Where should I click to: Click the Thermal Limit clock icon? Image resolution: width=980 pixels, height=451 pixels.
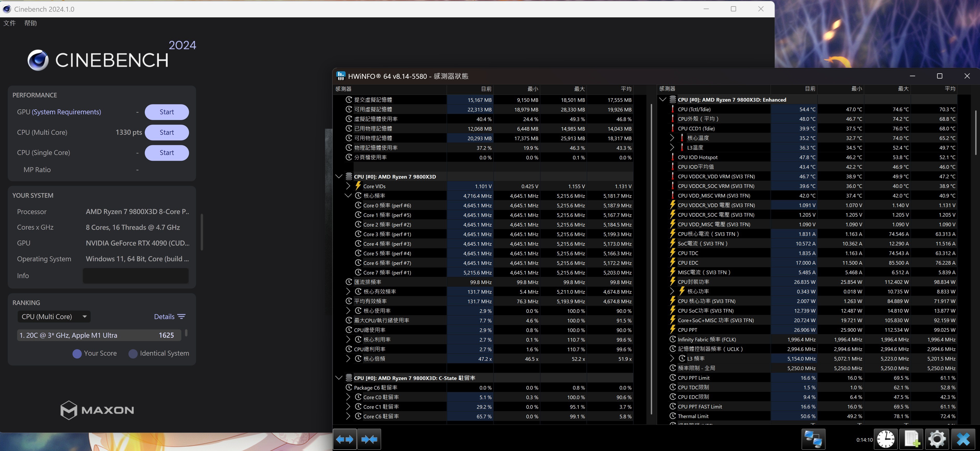pos(673,416)
